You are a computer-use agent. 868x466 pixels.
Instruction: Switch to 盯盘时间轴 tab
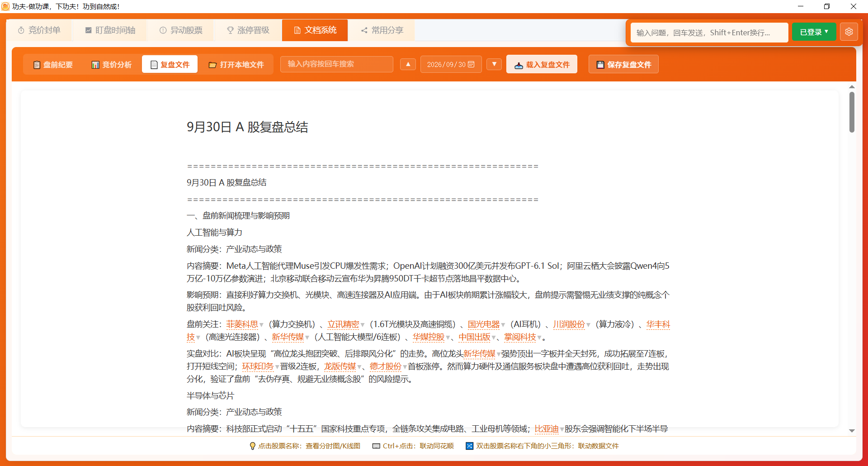pyautogui.click(x=110, y=30)
